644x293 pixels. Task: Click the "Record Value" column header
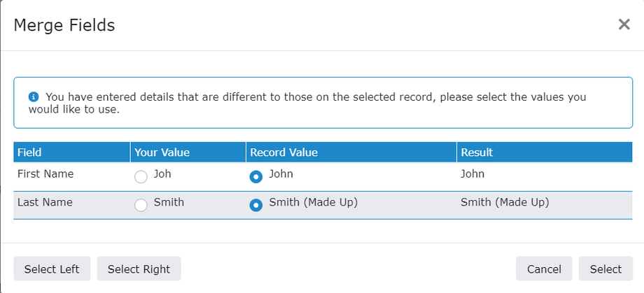(284, 152)
